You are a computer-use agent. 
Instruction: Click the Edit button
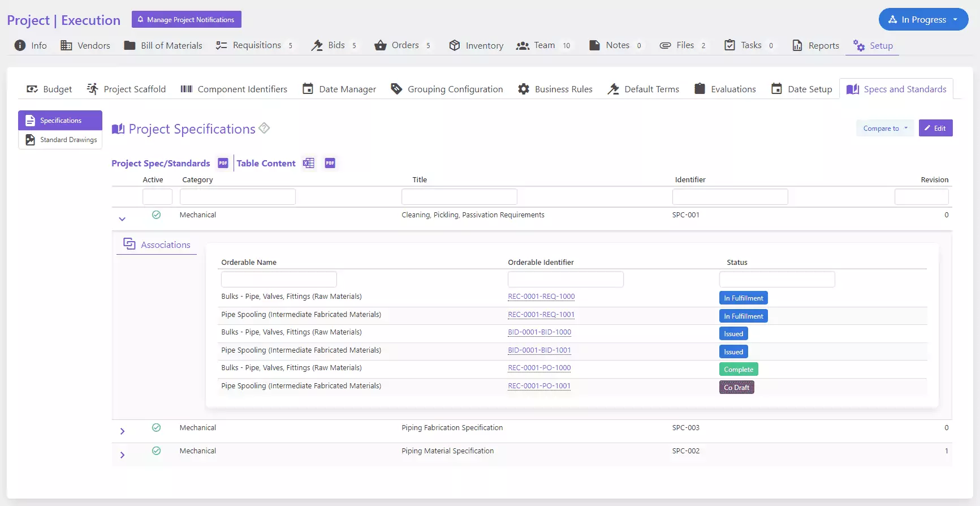coord(936,128)
